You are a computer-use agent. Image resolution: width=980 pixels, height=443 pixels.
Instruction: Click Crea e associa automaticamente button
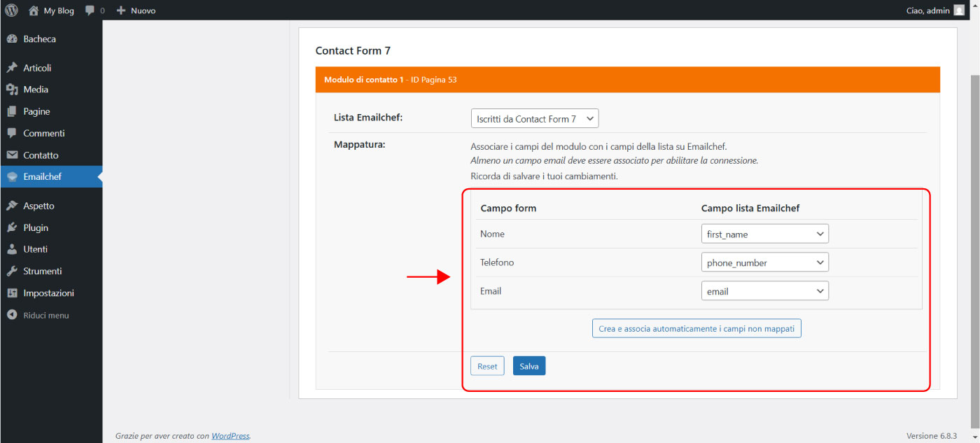click(x=696, y=328)
